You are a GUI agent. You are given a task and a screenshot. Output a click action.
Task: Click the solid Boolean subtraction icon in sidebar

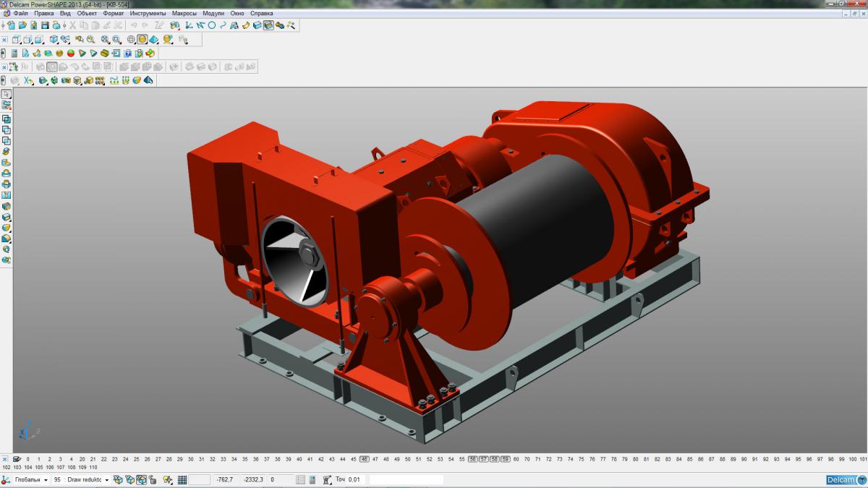pyautogui.click(x=7, y=129)
